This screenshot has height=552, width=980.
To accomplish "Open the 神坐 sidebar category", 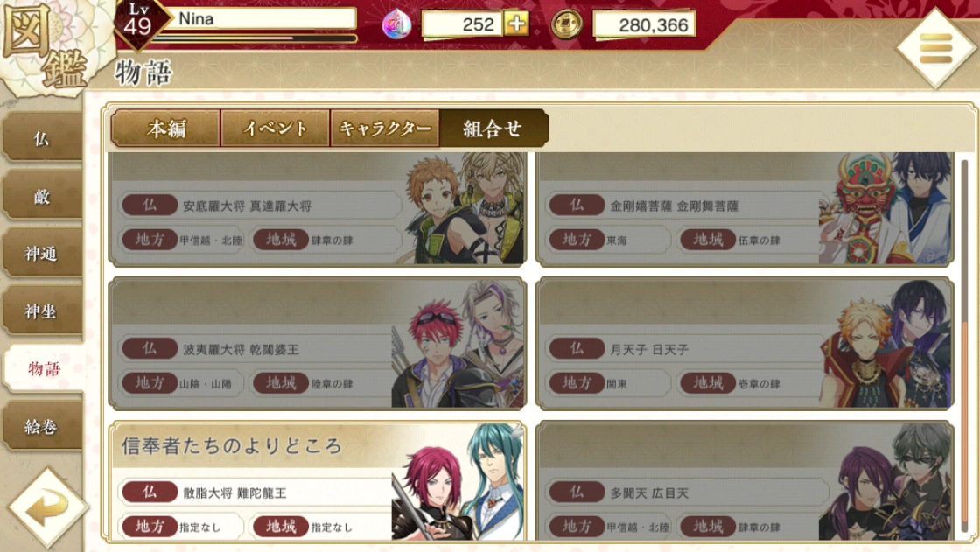I will [42, 311].
